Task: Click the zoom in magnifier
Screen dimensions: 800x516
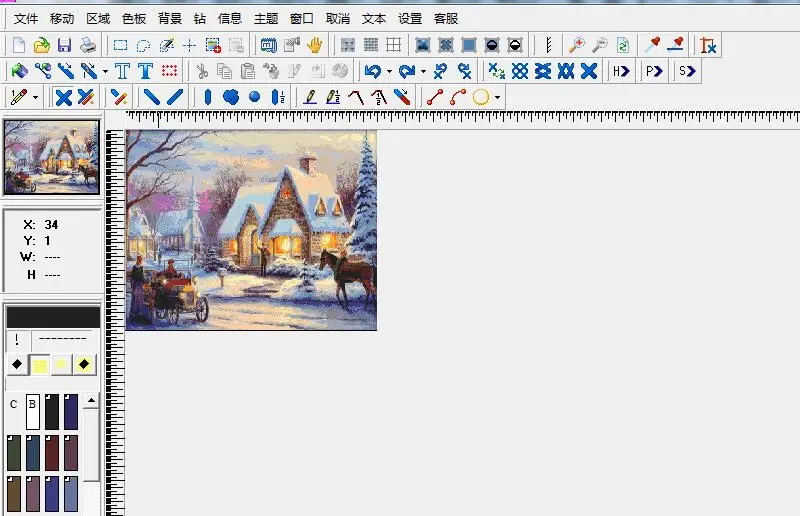Action: [x=577, y=45]
